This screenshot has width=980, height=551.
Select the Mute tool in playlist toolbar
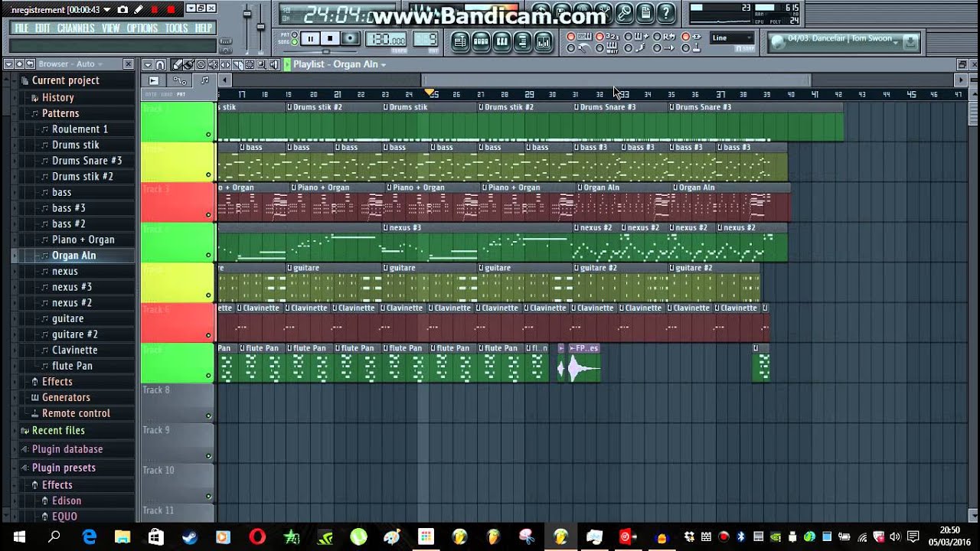213,64
